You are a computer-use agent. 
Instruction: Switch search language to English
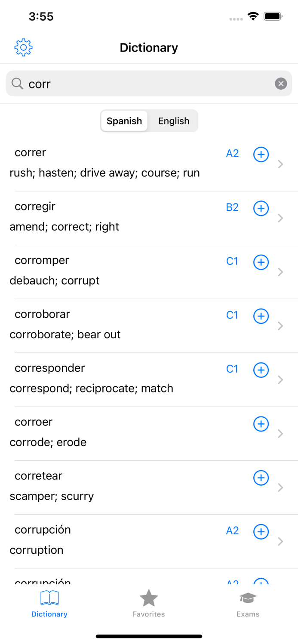[174, 121]
